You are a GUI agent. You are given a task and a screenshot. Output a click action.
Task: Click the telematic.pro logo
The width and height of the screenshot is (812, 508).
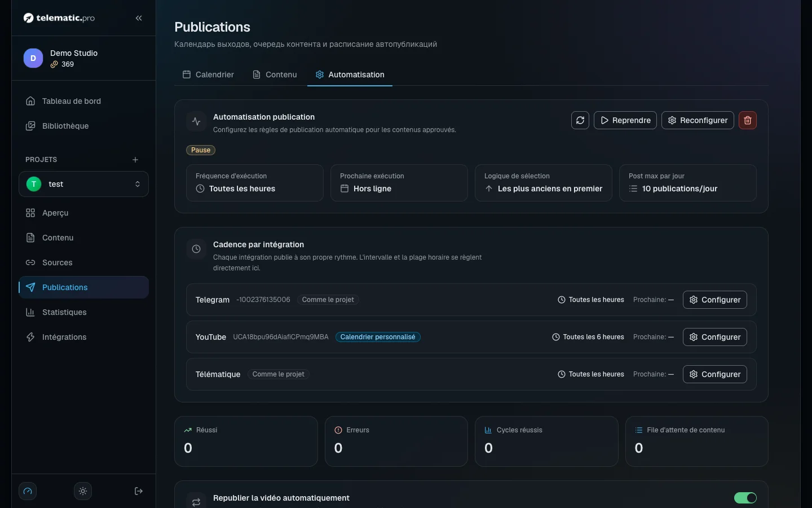pos(59,18)
